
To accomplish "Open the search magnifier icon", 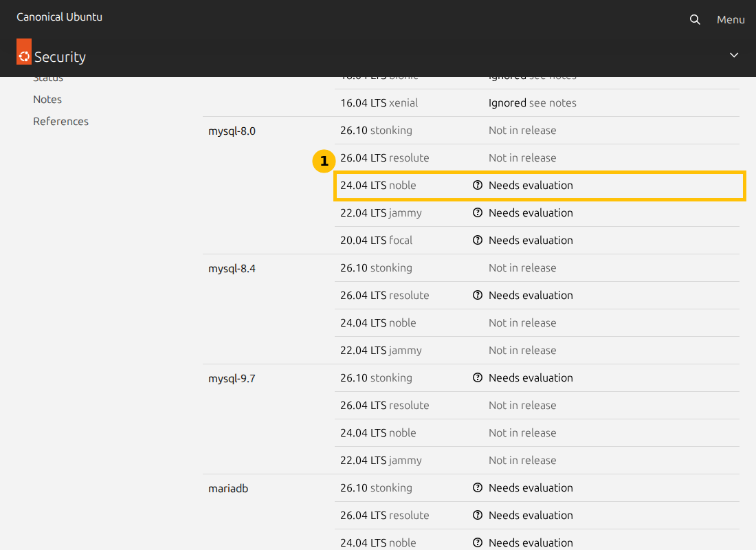I will pyautogui.click(x=695, y=20).
